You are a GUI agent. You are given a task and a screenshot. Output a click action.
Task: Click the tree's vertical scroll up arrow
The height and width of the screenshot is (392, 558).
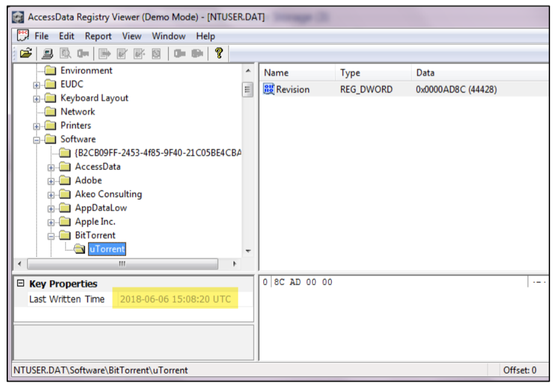click(x=248, y=71)
